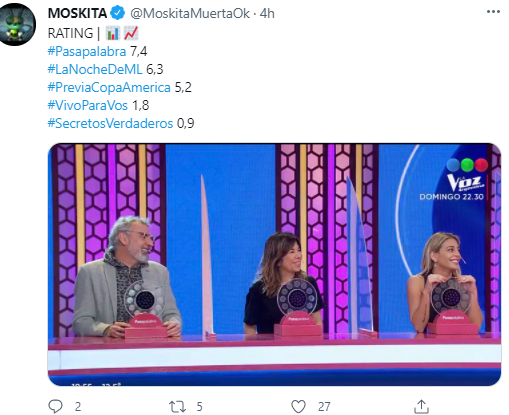
Task: Follow the #PreviaCopaAmerica hashtag link
Action: pos(109,87)
